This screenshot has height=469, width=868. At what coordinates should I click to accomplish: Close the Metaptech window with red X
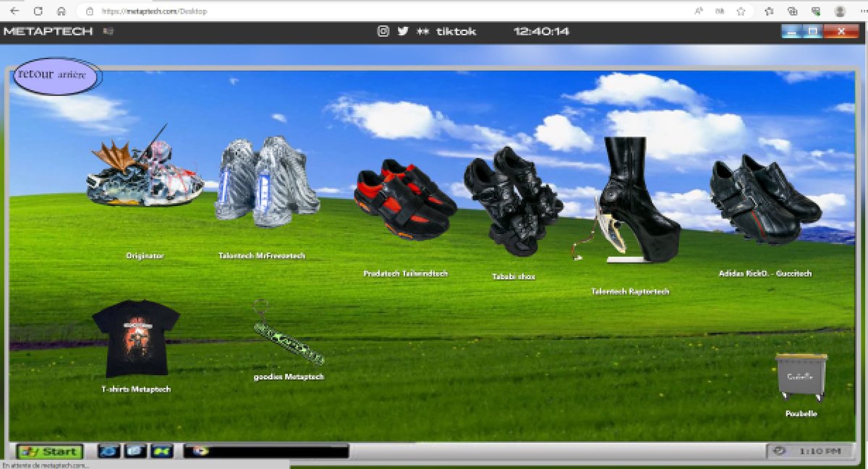[x=841, y=32]
